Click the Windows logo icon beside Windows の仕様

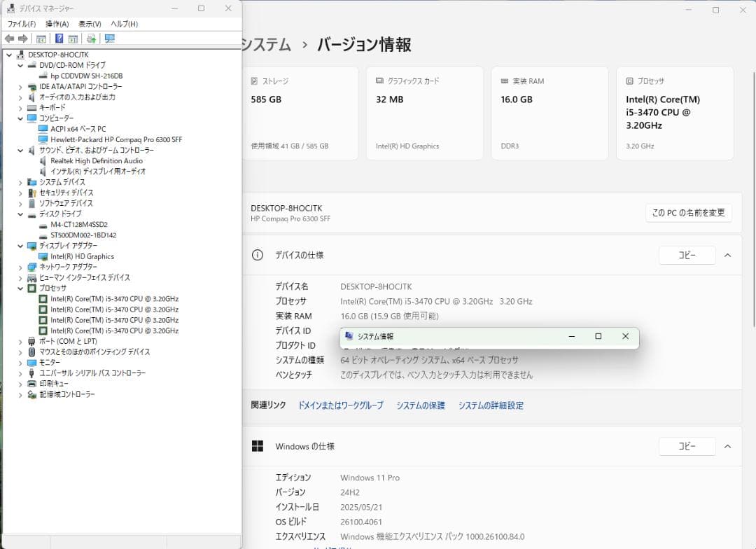point(258,446)
